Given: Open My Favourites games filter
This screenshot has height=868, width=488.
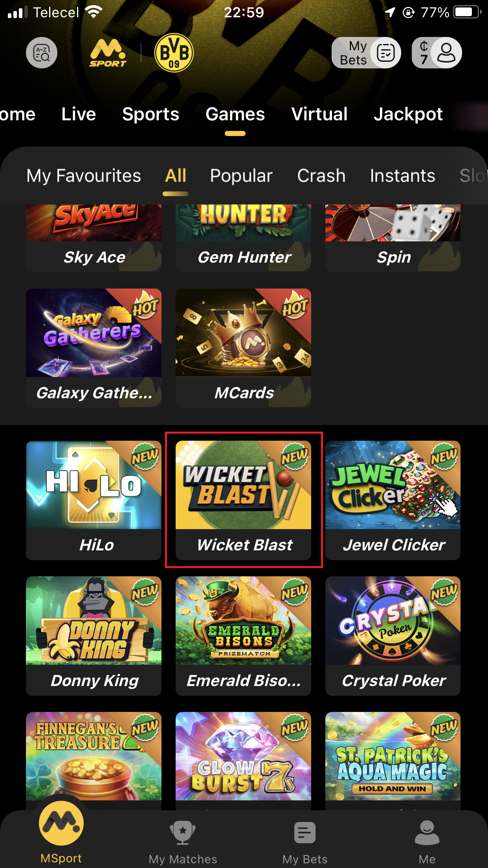Looking at the screenshot, I should (x=84, y=176).
